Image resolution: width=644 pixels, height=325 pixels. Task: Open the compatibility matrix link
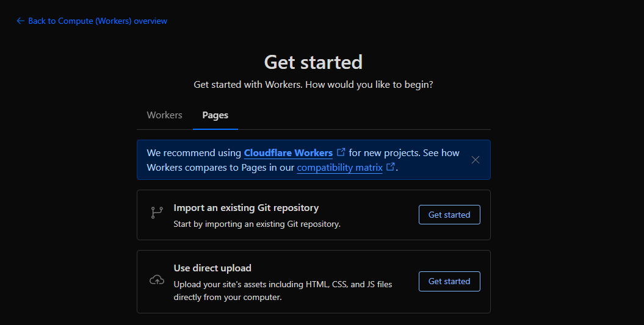(x=339, y=168)
